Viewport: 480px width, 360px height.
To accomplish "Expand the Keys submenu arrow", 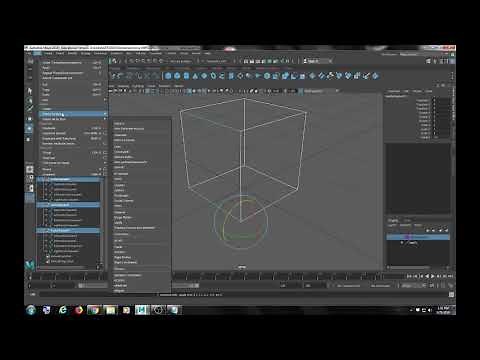I will [105, 100].
